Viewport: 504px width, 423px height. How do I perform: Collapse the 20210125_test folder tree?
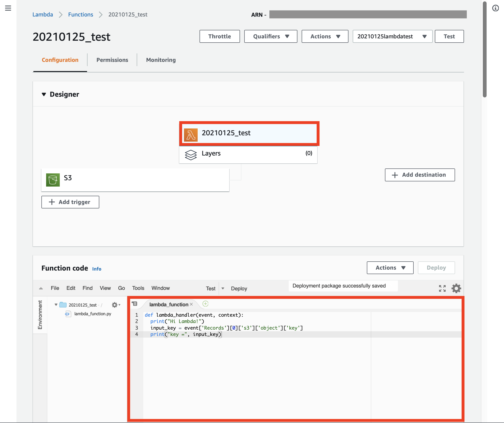(x=56, y=305)
